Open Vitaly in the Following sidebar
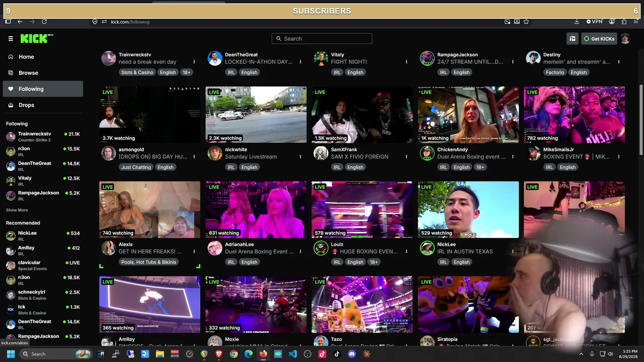 click(x=43, y=180)
